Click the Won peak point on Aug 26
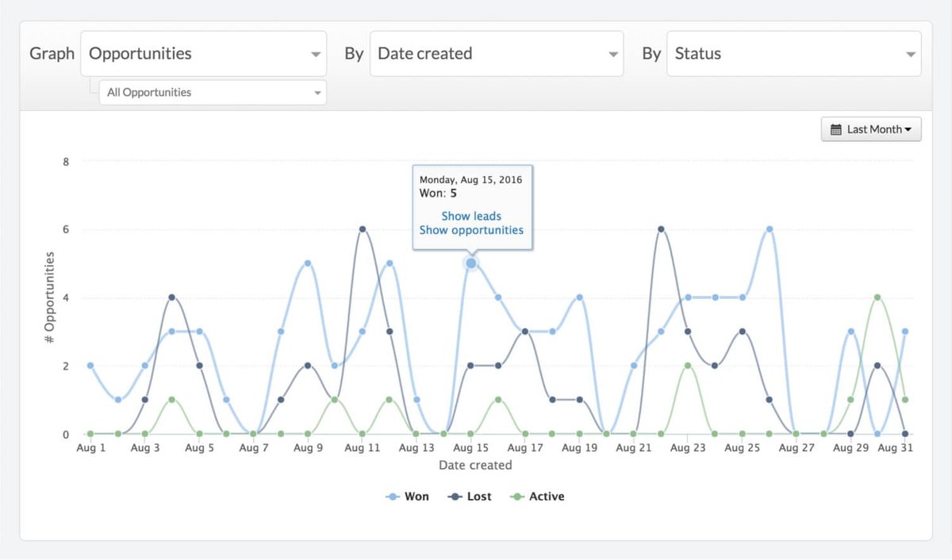 pyautogui.click(x=770, y=229)
